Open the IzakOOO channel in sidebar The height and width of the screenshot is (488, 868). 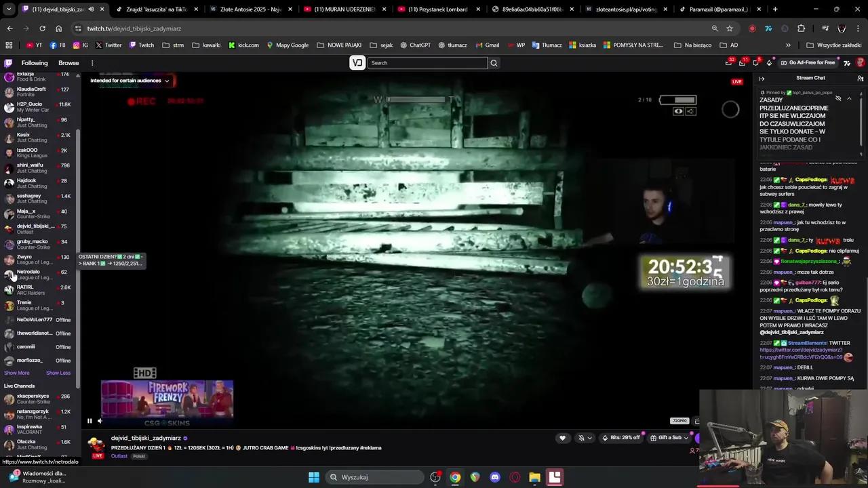(x=40, y=152)
